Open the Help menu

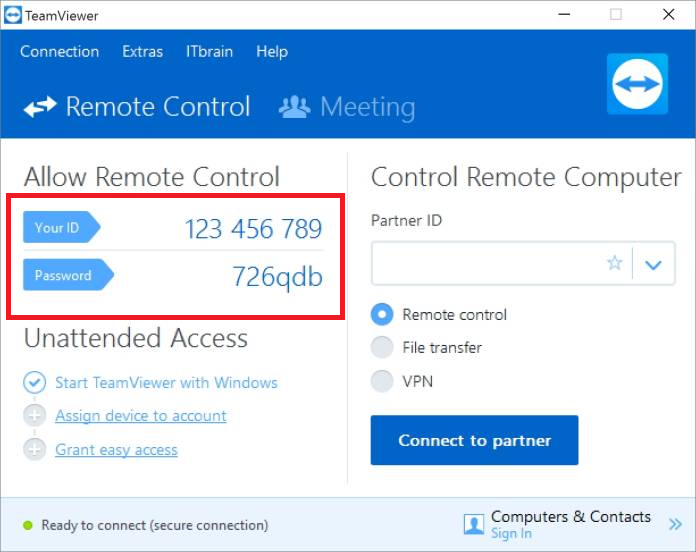(x=272, y=52)
